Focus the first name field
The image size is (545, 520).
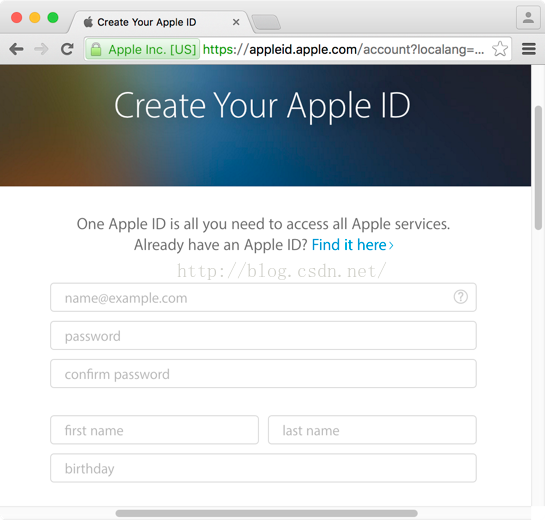(x=154, y=430)
